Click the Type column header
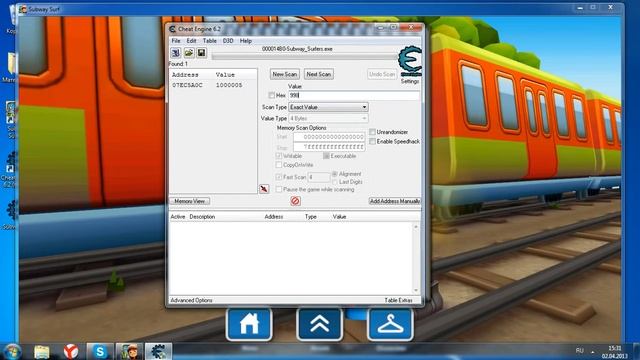This screenshot has width=640, height=360. (x=311, y=217)
